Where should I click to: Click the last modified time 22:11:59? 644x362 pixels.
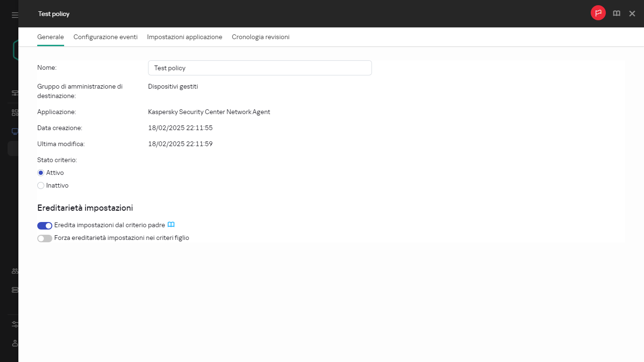[x=199, y=144]
